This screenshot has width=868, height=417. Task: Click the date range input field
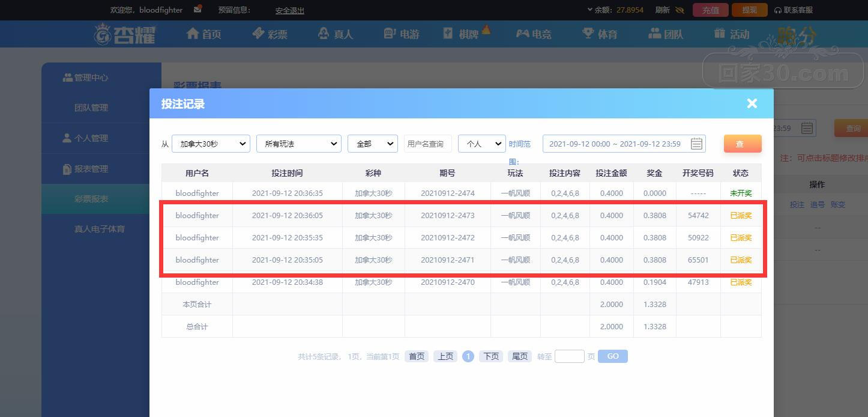[x=624, y=144]
